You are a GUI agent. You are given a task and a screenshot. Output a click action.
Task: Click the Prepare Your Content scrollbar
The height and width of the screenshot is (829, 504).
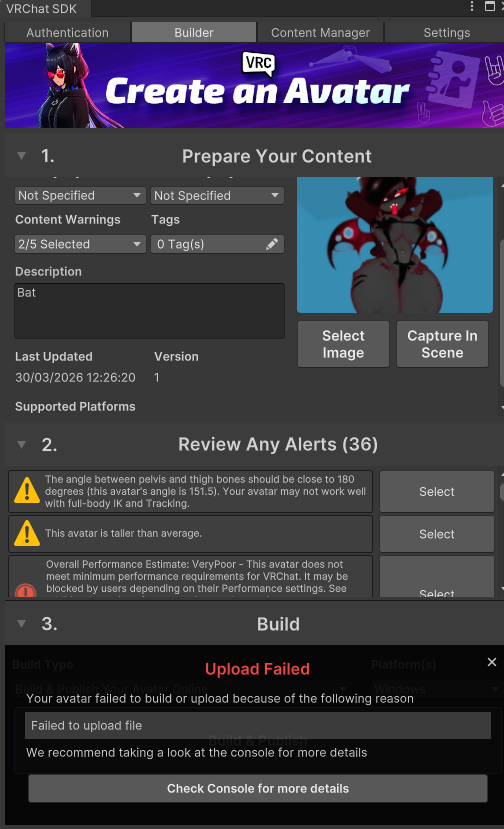pyautogui.click(x=501, y=312)
